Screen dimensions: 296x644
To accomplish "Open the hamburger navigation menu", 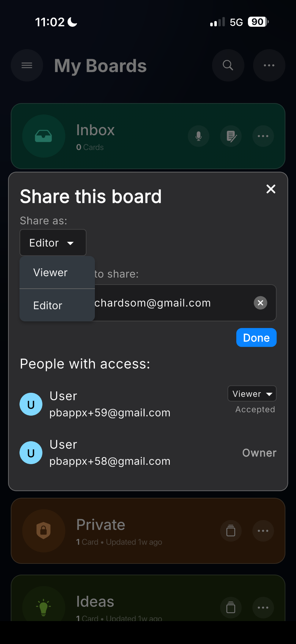I will click(27, 65).
